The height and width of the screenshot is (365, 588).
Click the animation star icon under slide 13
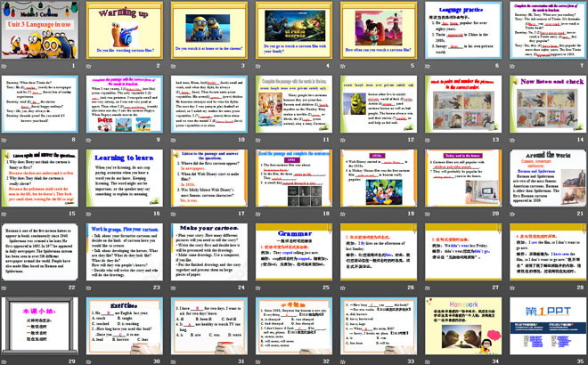428,140
